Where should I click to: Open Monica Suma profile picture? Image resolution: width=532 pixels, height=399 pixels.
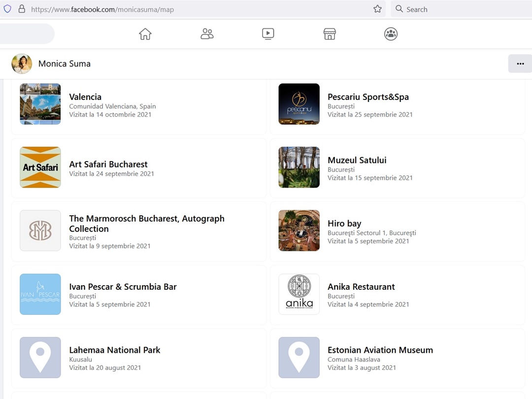(x=22, y=64)
